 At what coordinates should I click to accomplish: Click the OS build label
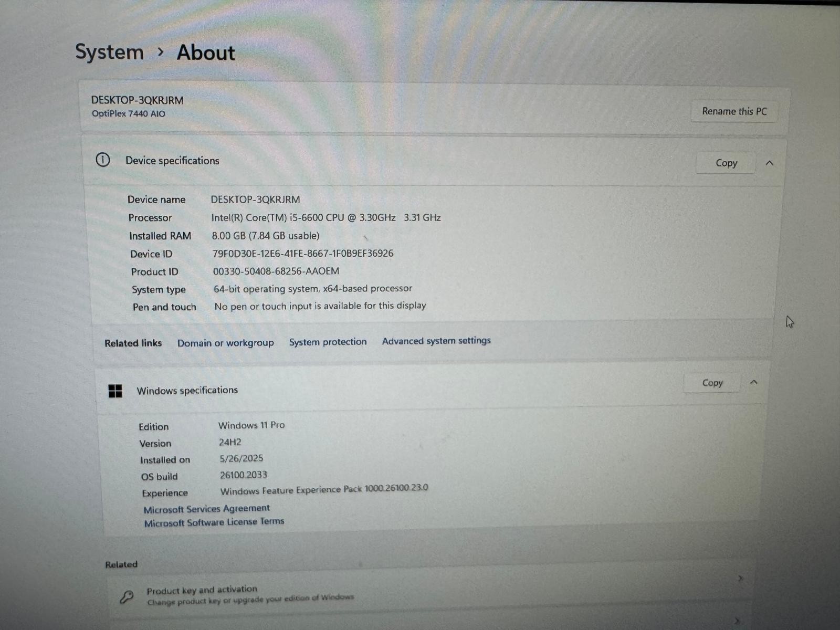[x=160, y=477]
